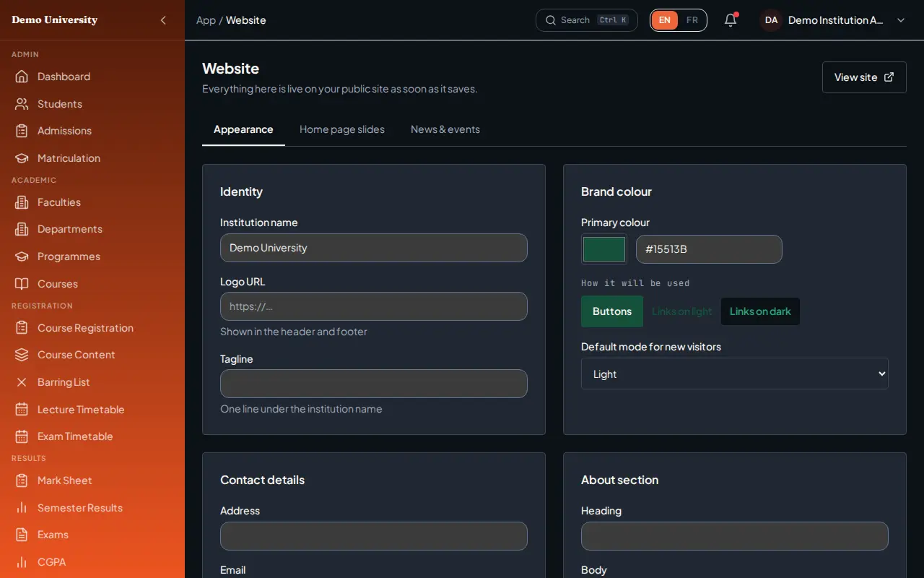Open the Home page slides tab
Viewport: 924px width, 578px height.
point(342,129)
